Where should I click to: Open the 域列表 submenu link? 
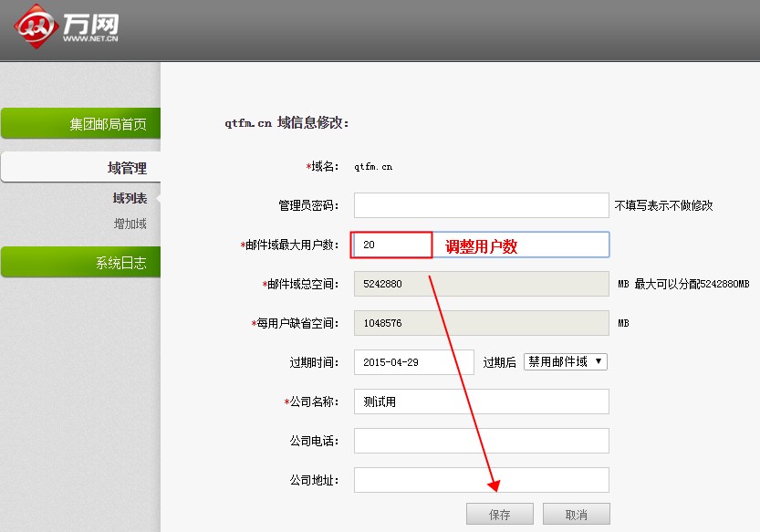pos(130,198)
